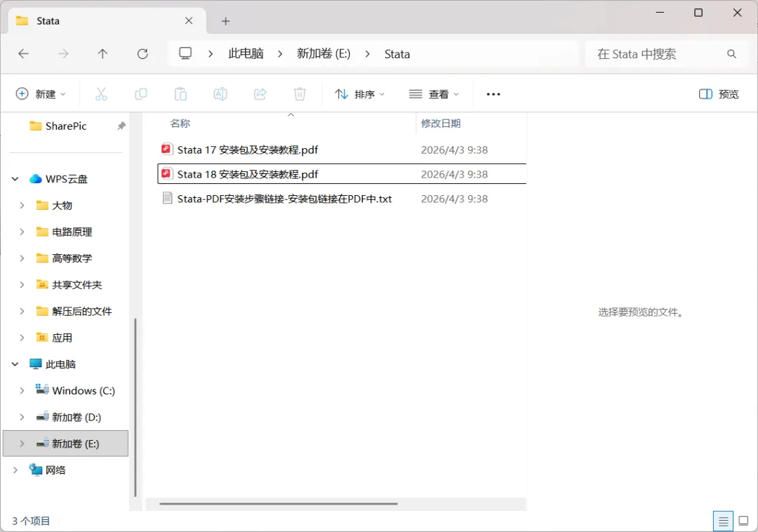This screenshot has width=758, height=532.
Task: Expand the Windows (C:) drive node
Action: (x=22, y=390)
